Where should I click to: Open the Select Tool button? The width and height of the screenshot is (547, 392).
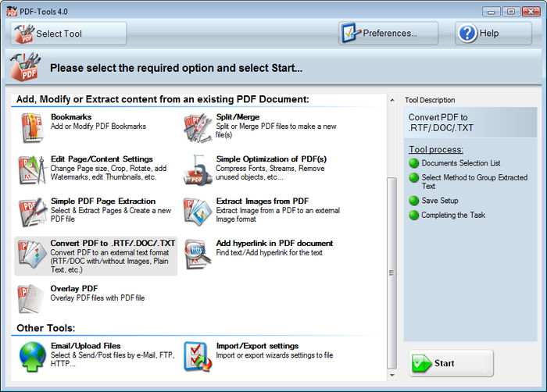point(69,34)
